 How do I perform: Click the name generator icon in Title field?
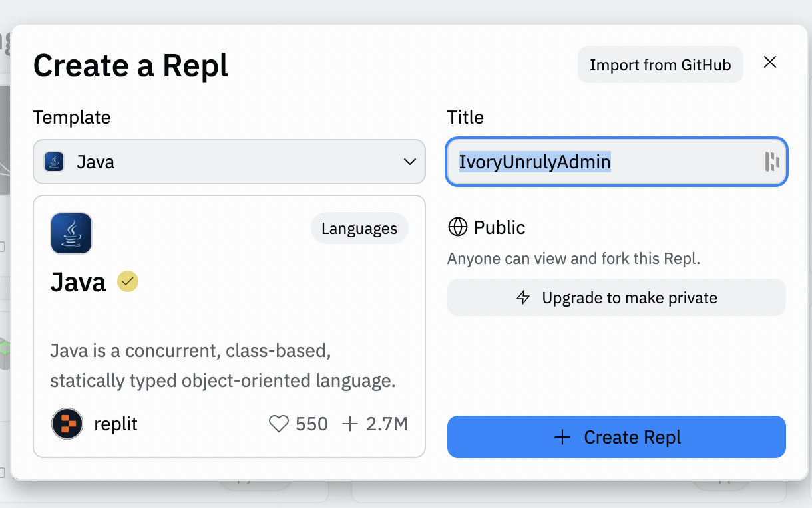click(x=772, y=162)
